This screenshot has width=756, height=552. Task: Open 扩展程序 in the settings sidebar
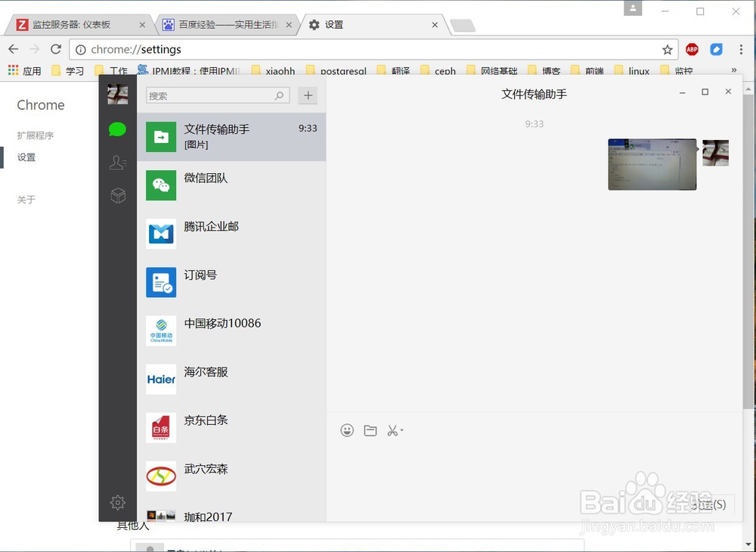pos(35,135)
